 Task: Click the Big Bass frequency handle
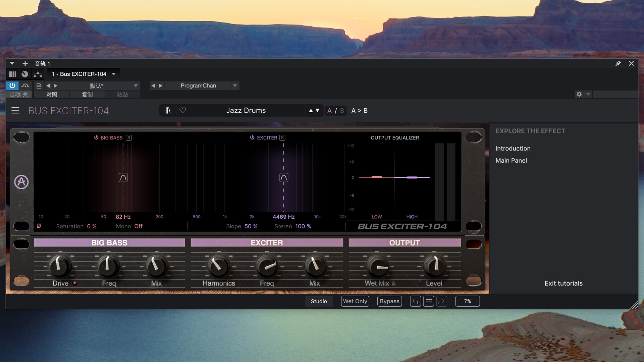pos(123,178)
